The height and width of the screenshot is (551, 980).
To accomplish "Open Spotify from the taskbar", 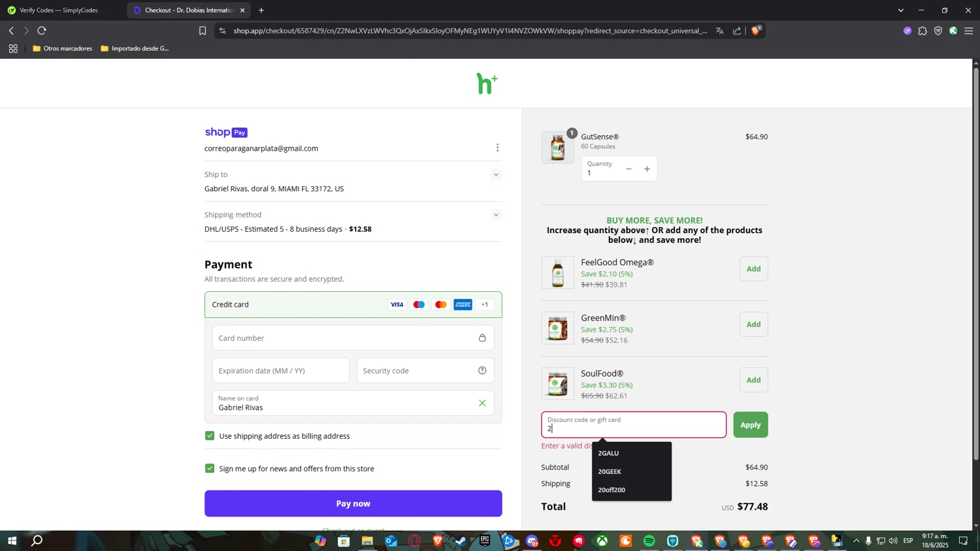I will coord(649,541).
